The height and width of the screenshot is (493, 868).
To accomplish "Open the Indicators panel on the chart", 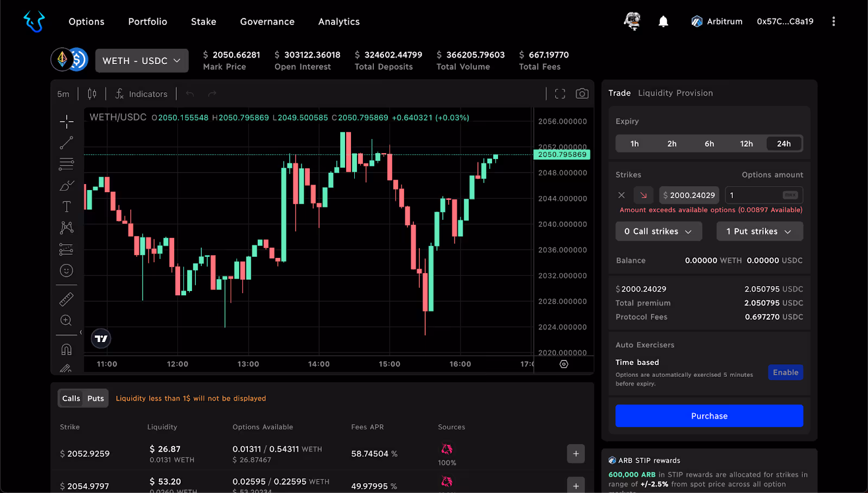I will (141, 93).
